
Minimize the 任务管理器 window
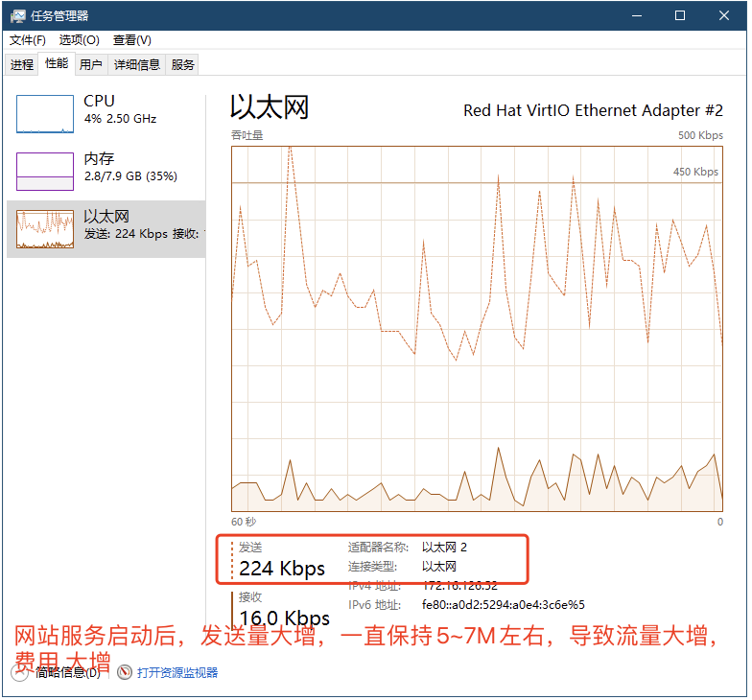click(x=634, y=16)
